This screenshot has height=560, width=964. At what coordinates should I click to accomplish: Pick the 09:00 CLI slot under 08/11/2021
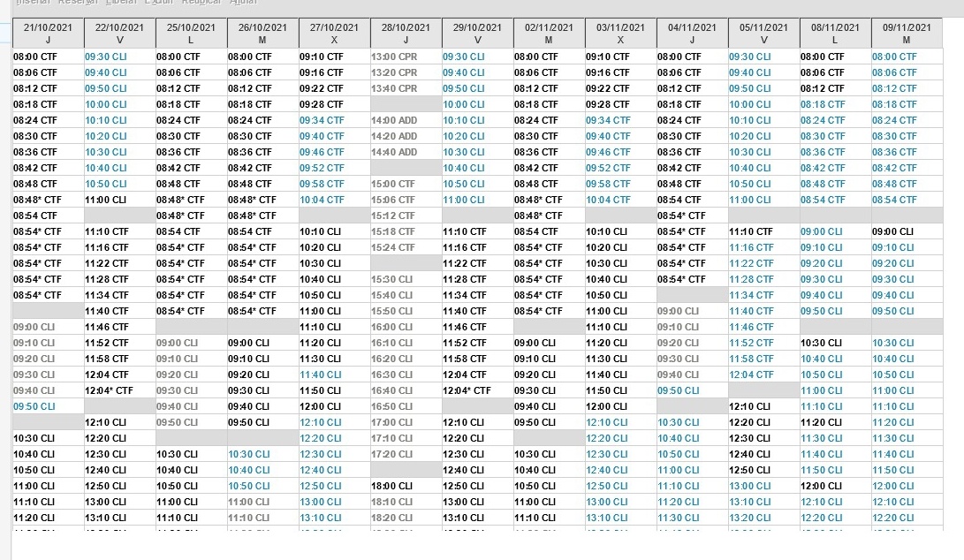[836, 231]
